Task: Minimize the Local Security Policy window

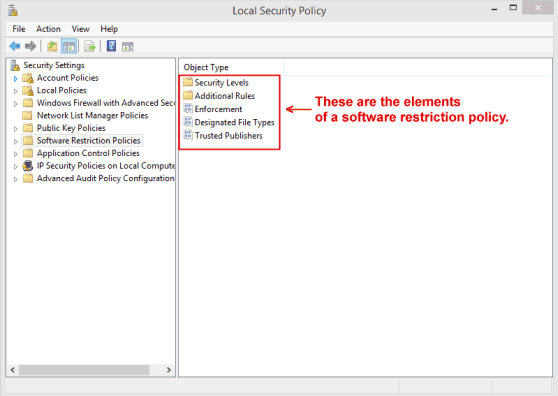Action: 494,9
